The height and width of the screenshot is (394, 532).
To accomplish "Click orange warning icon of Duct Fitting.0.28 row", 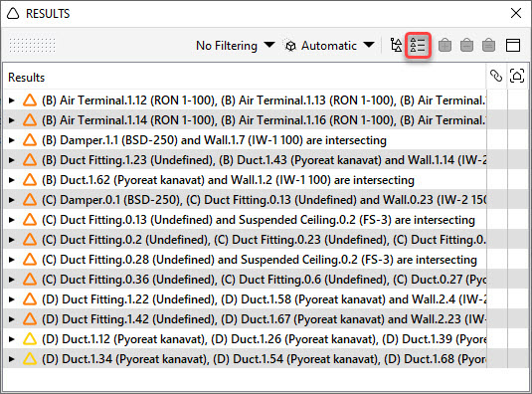I will tap(30, 260).
